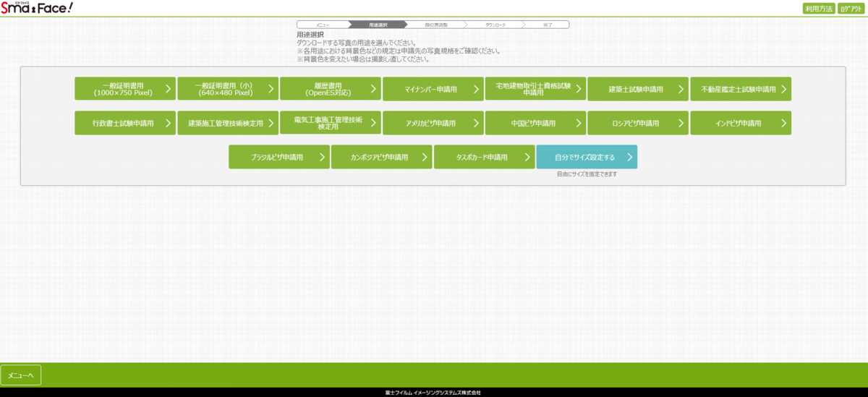
Task: Click caption 自由にサイズを指定できます
Action: 587,174
